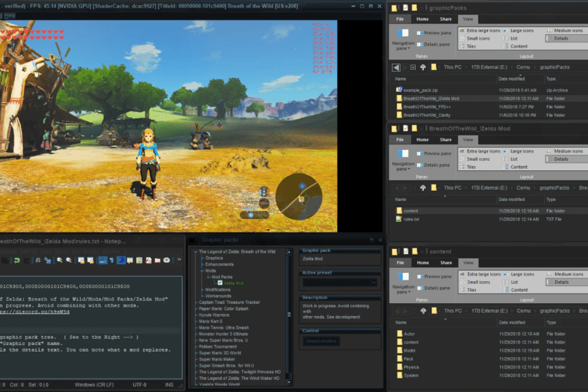588x392 pixels.
Task: Select Tiles layout in graphicPacks window
Action: pos(468,47)
